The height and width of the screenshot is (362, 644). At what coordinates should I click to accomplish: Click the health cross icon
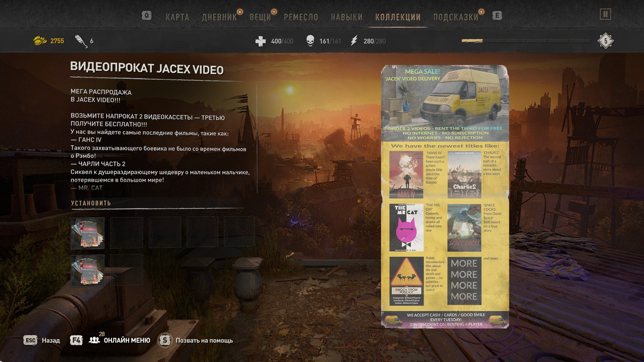tap(261, 41)
